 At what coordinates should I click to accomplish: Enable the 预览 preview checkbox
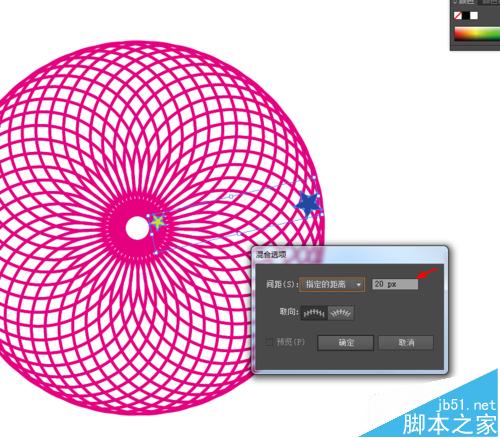pos(269,342)
